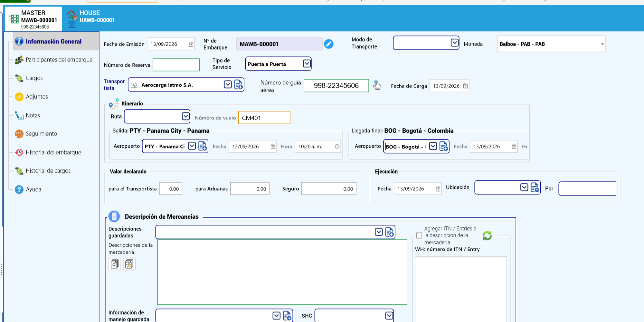Open Moneda Balboa currency dropdown

(602, 44)
